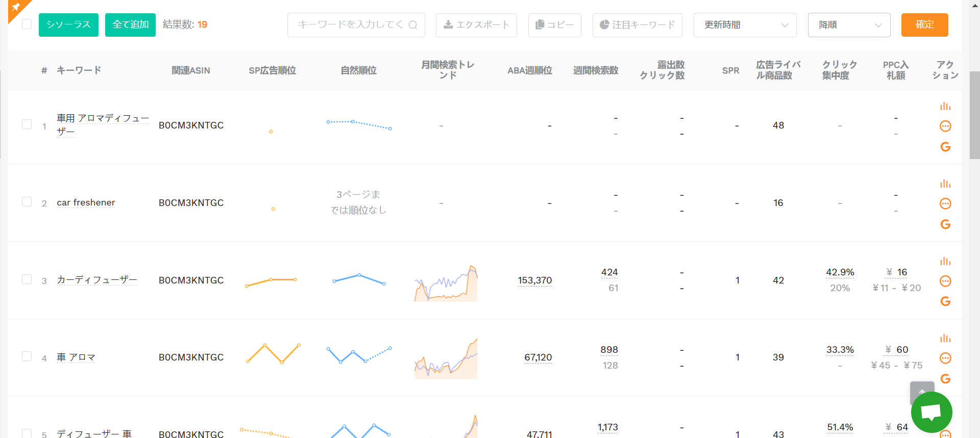Screen dimensions: 980x438
Task: Click the 自然順位 column header
Action: click(358, 70)
